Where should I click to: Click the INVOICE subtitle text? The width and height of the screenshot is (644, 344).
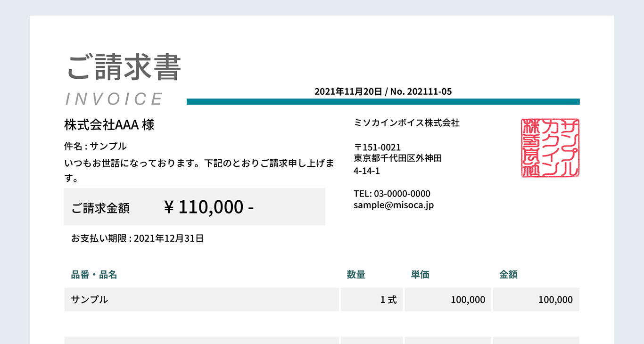coord(114,99)
